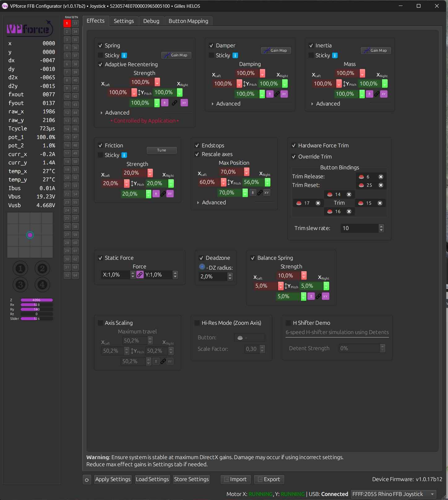Viewport: 448px width, 500px height.
Task: Click the Inertia plus-minus icon
Action: coord(369,94)
